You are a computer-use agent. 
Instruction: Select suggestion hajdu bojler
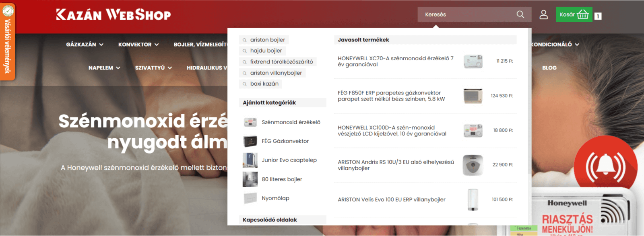(262, 51)
